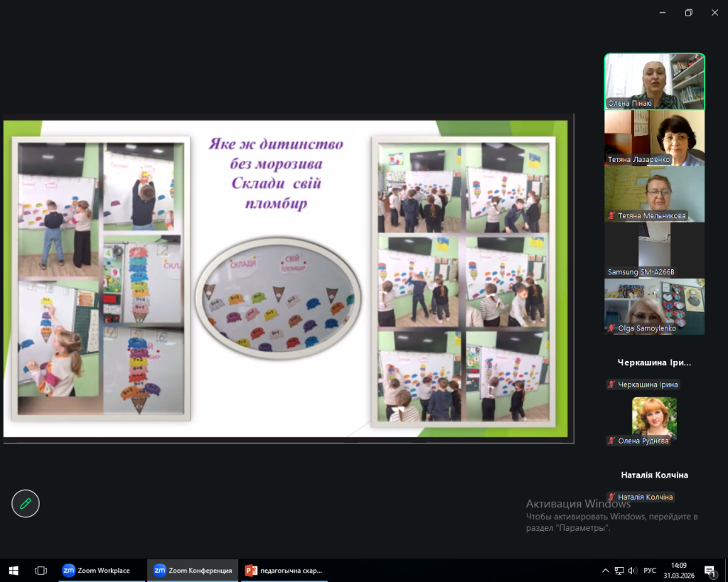Screen dimensions: 728x582
Task: Click the green pencil annotate icon
Action: [x=26, y=504]
